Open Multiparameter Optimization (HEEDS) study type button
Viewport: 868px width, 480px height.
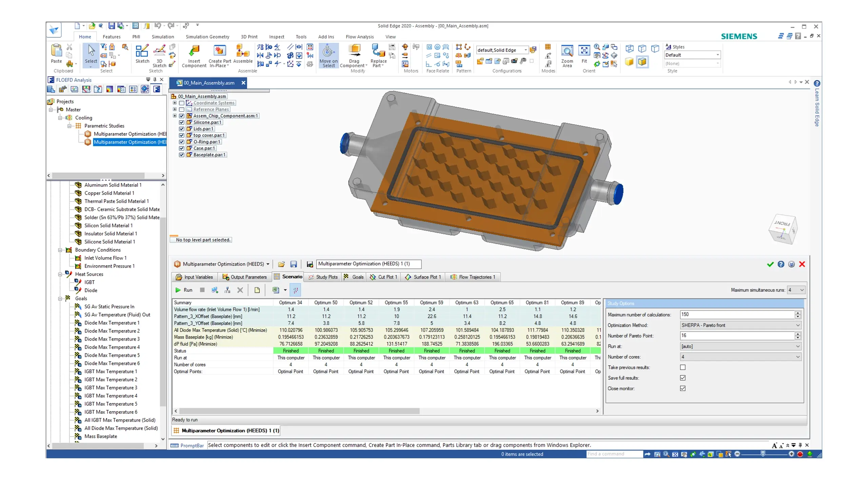point(222,264)
